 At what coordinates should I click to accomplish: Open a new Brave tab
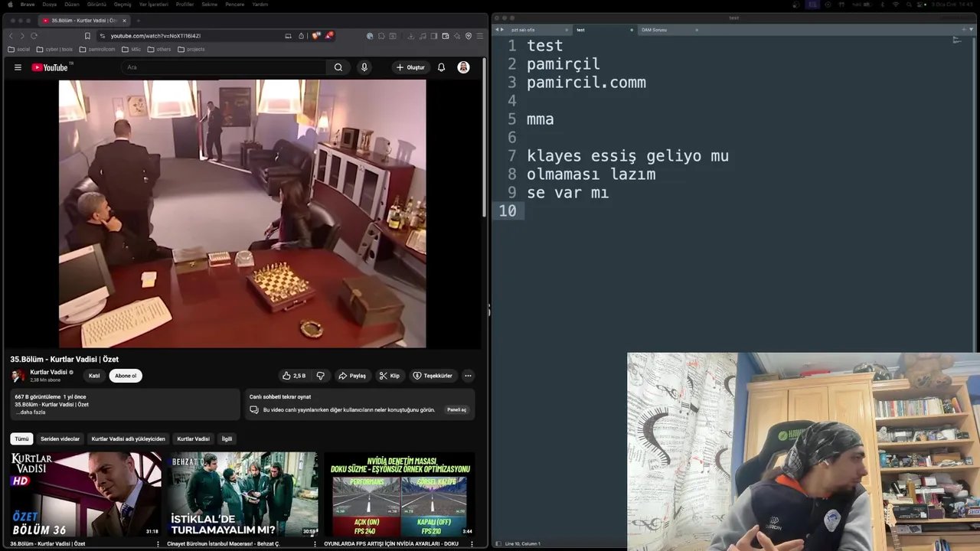click(139, 21)
